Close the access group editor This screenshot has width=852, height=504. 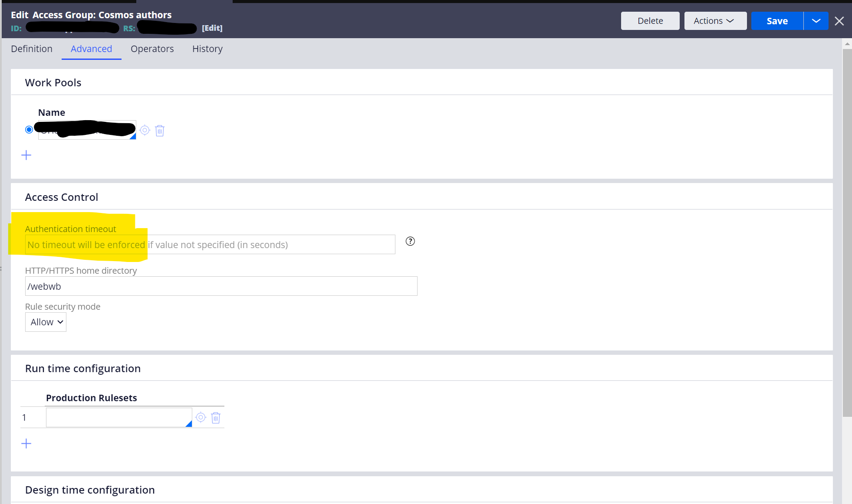point(839,21)
